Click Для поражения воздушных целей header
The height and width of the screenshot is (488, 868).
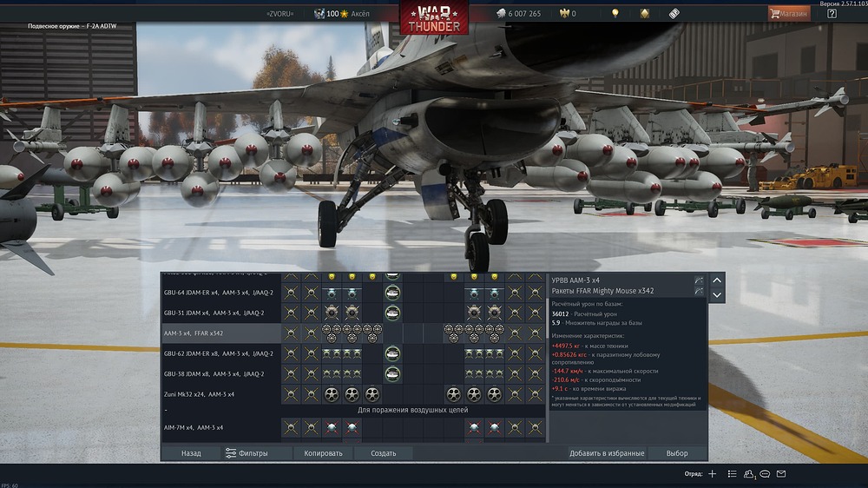pos(412,410)
